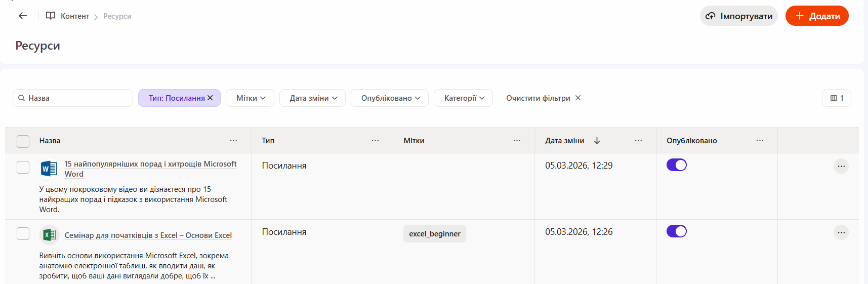Expand the Опубліковано filter dropdown
The height and width of the screenshot is (284, 868).
point(390,98)
